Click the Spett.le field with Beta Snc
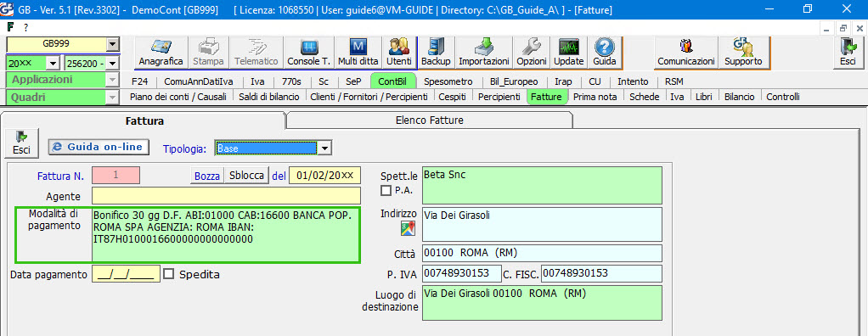Image resolution: width=868 pixels, height=336 pixels. click(542, 185)
